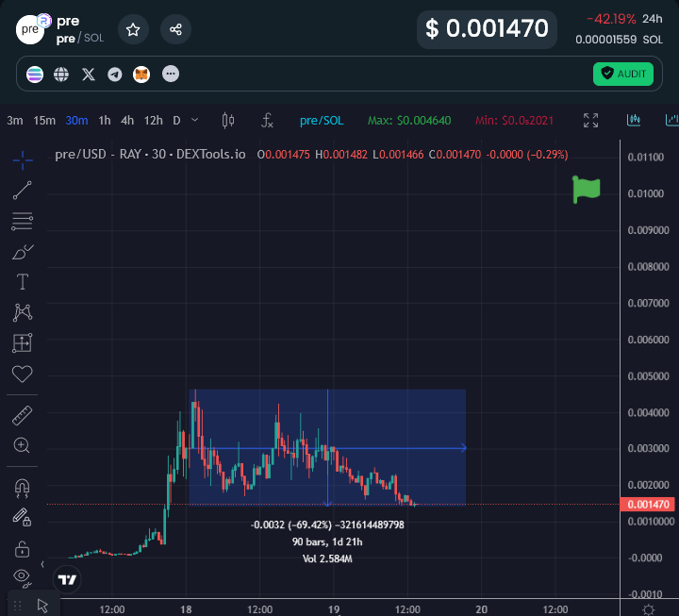The height and width of the screenshot is (616, 679).
Task: Click the 0.00001559 SOL price text
Action: click(x=619, y=40)
